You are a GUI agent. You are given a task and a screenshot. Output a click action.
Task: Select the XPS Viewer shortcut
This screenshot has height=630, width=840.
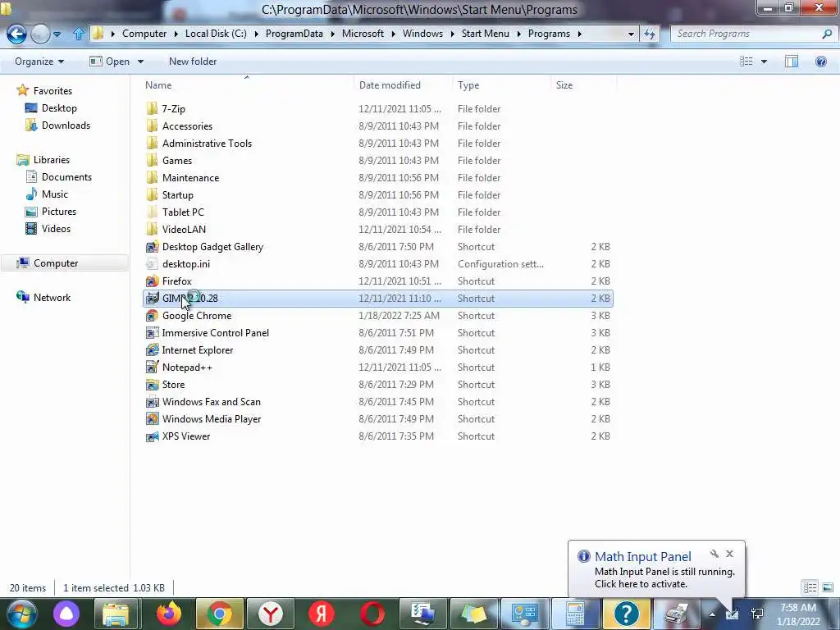pyautogui.click(x=186, y=436)
